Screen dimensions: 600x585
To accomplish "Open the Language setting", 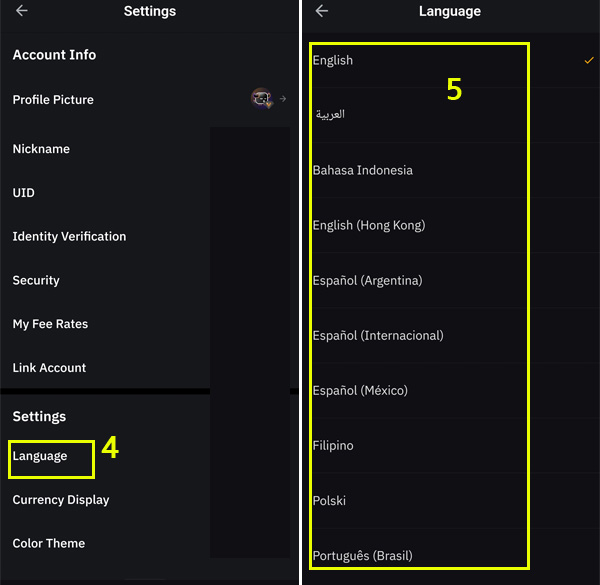I will 40,456.
